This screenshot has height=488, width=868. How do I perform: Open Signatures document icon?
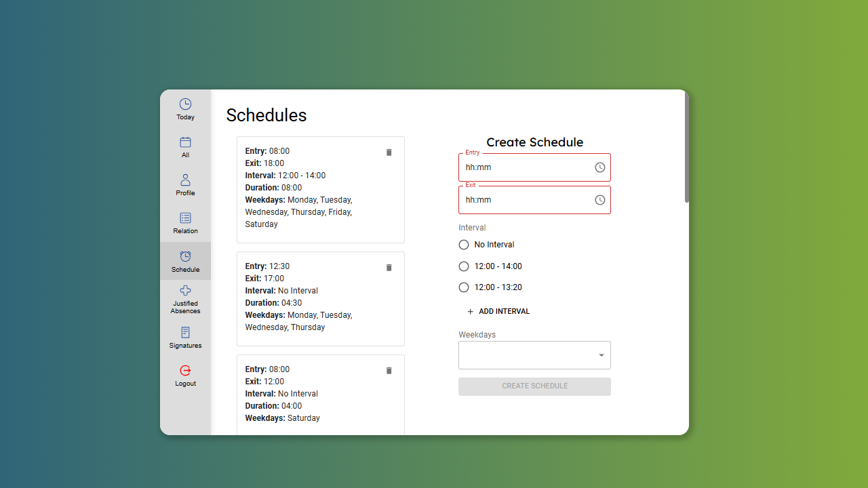pyautogui.click(x=185, y=333)
